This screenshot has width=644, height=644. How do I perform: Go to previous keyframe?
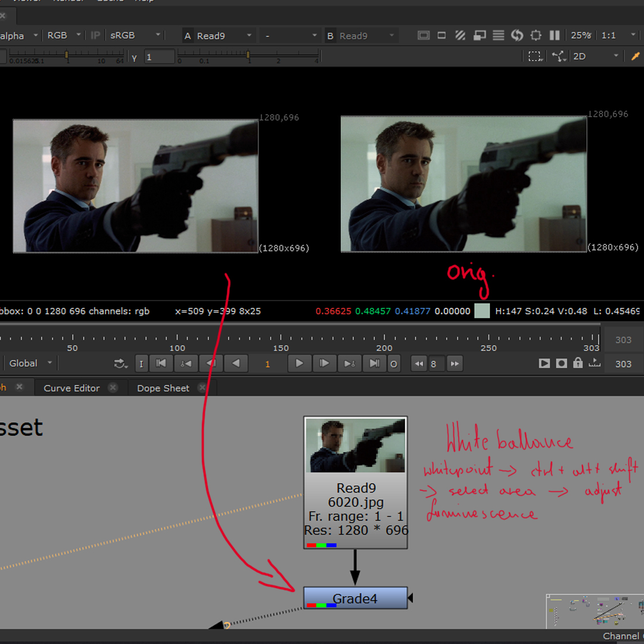186,364
